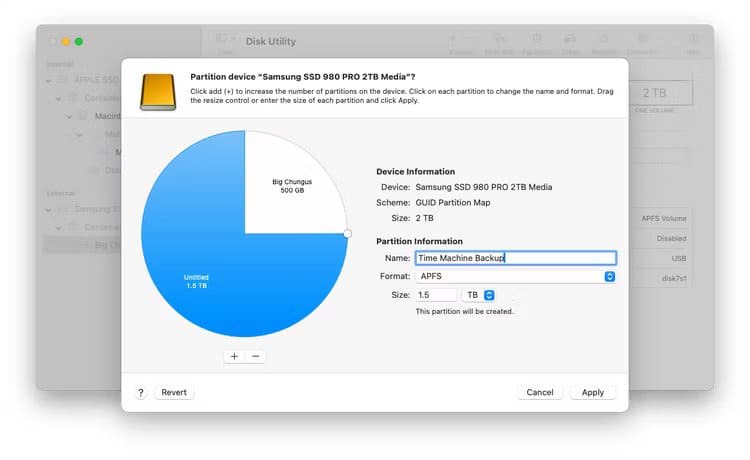The width and height of the screenshot is (750, 460).
Task: Click the '2 TB' capacity box in background
Action: (661, 93)
